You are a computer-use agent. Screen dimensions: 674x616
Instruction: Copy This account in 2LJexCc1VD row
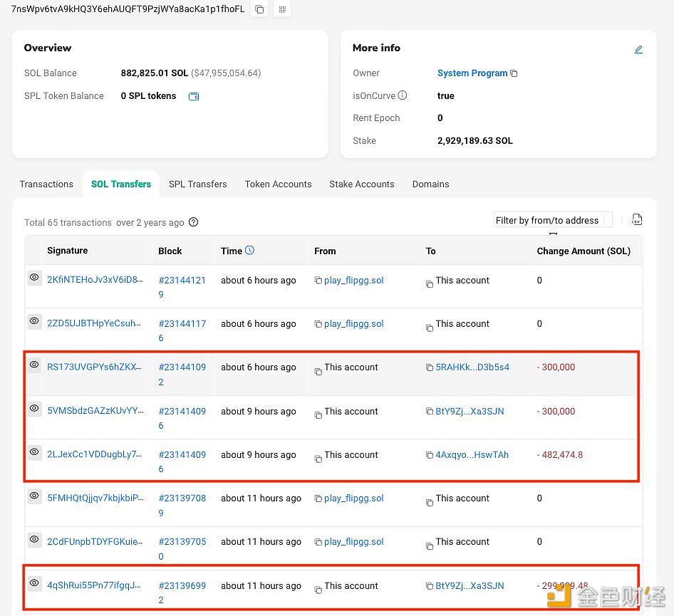[x=318, y=459]
